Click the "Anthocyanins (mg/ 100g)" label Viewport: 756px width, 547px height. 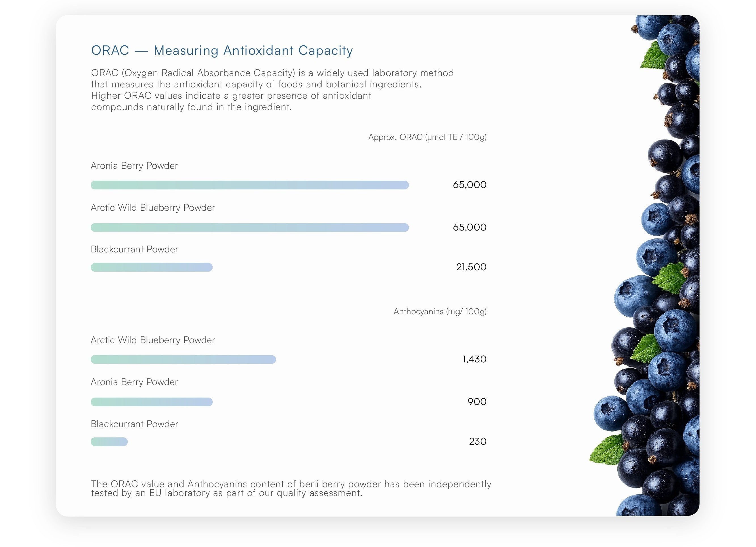pyautogui.click(x=440, y=312)
